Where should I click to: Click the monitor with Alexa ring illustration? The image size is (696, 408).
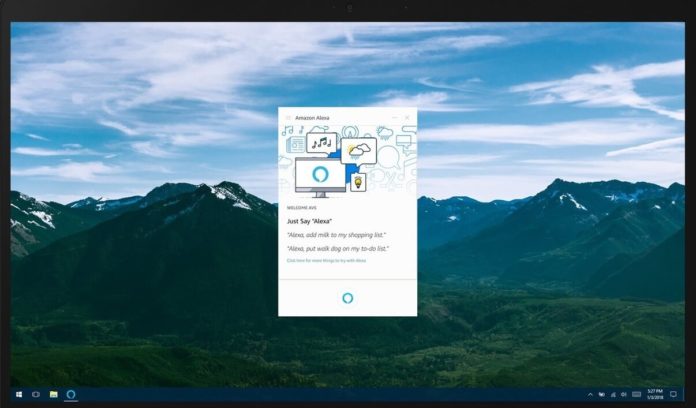pyautogui.click(x=320, y=177)
